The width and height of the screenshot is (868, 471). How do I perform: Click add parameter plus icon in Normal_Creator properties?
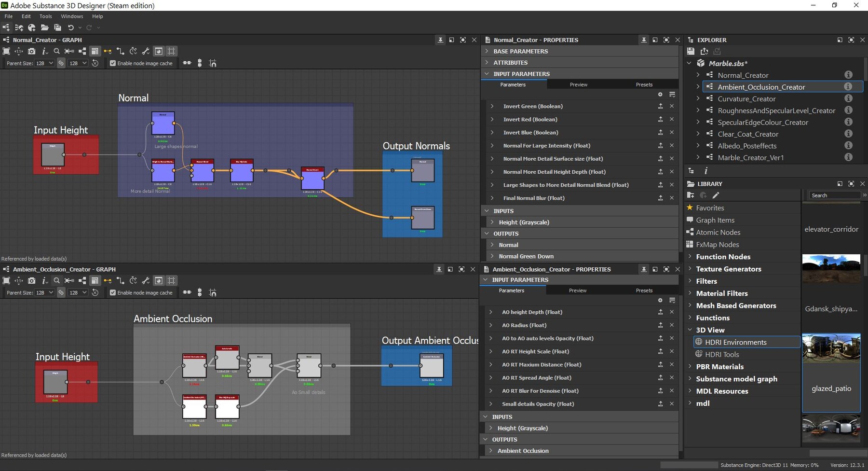pos(660,95)
